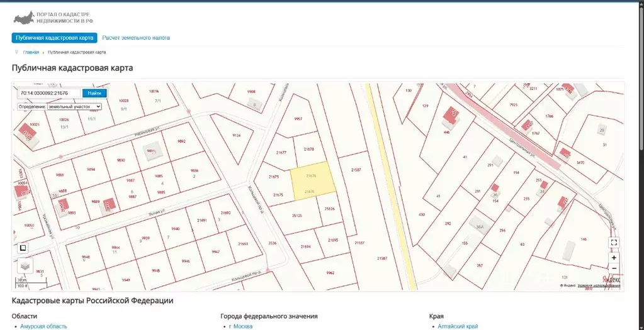
Task: Click parcel label 146 on the map
Action: [584, 239]
